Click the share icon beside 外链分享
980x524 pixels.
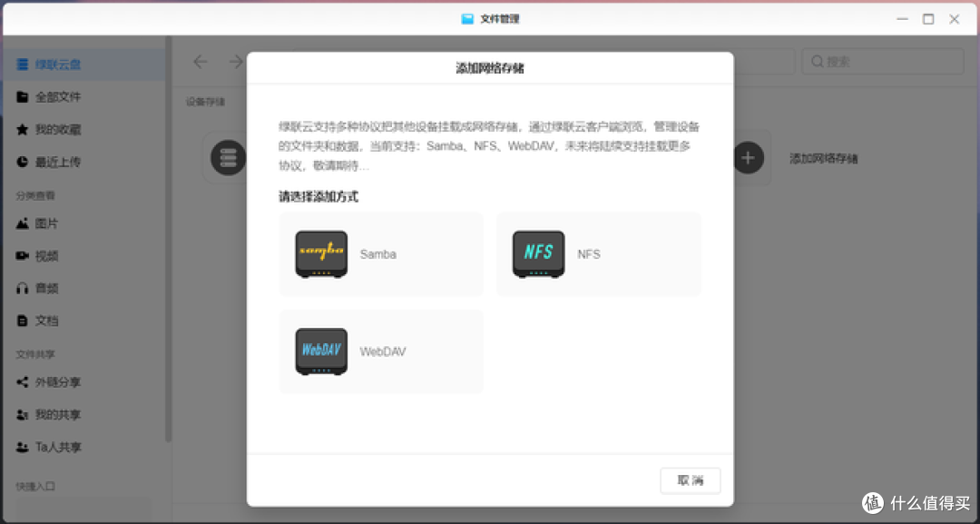coord(23,382)
